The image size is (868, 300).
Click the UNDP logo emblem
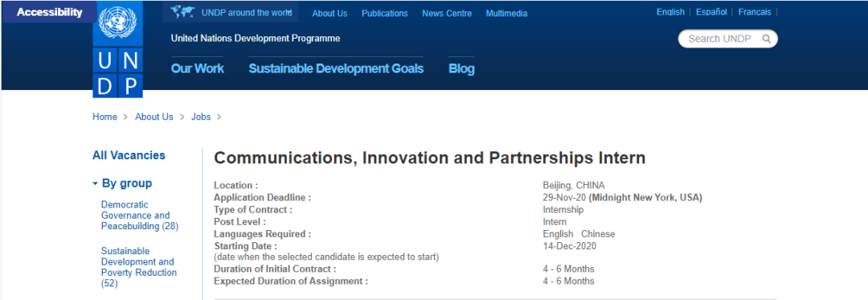point(117,49)
